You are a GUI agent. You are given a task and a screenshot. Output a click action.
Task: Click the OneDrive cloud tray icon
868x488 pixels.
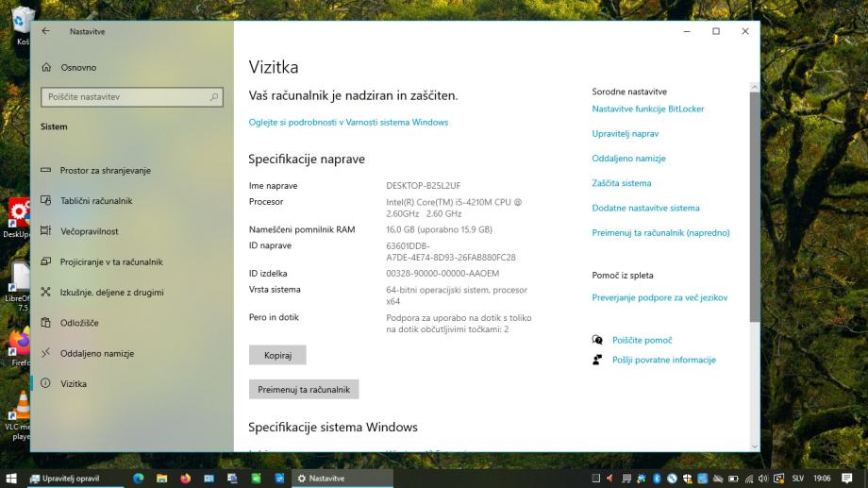(718, 478)
